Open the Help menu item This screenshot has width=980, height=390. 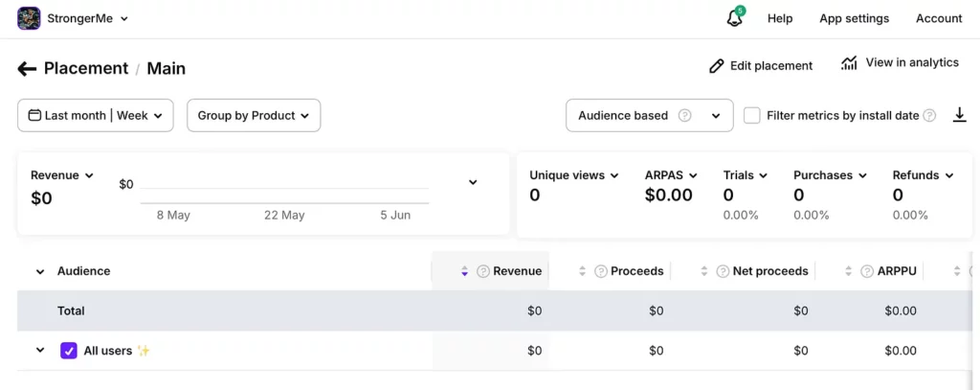click(x=780, y=18)
